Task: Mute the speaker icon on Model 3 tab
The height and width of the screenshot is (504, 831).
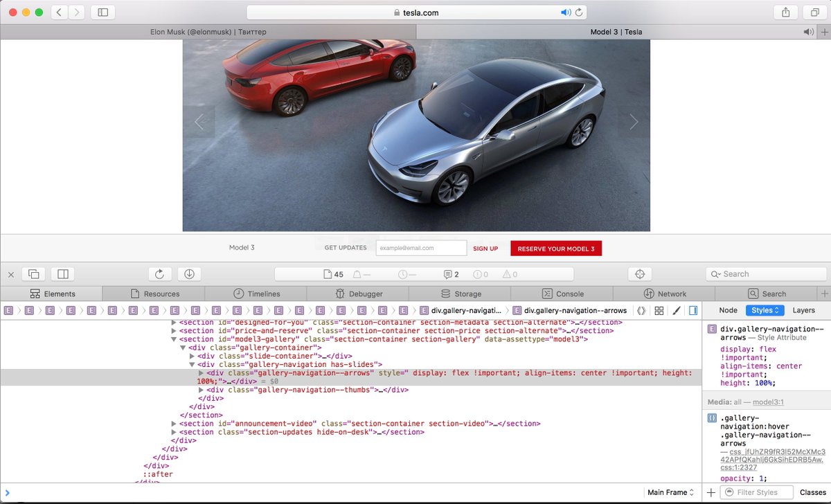Action: coord(807,32)
